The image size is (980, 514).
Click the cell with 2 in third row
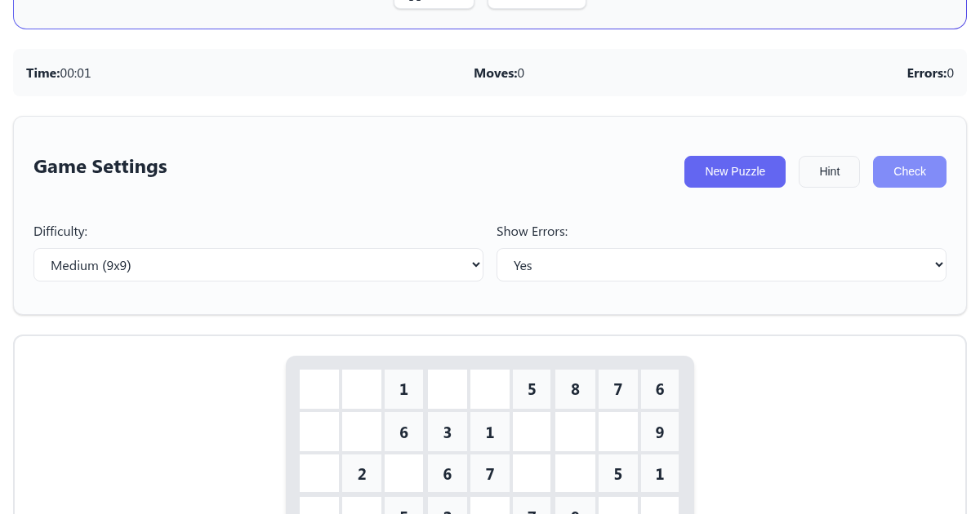pos(362,474)
